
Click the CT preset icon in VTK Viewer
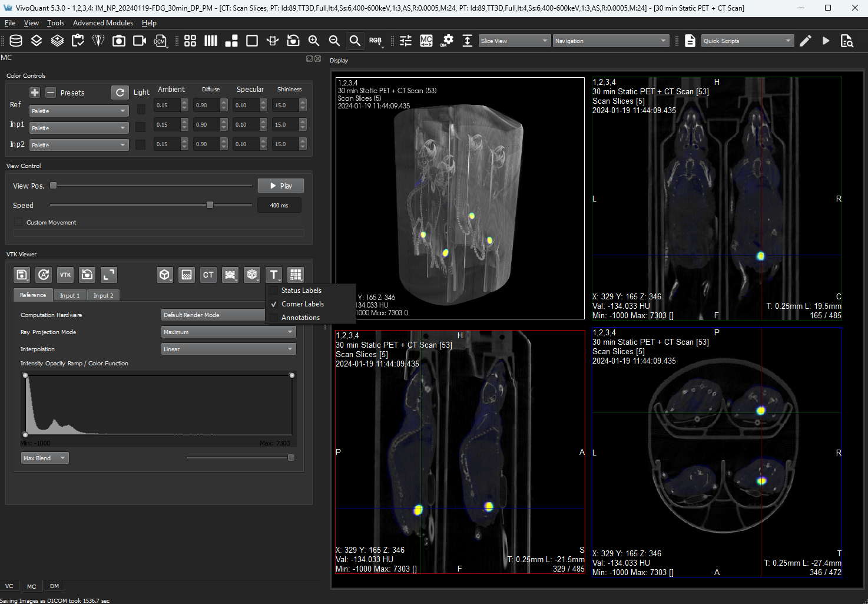tap(208, 275)
